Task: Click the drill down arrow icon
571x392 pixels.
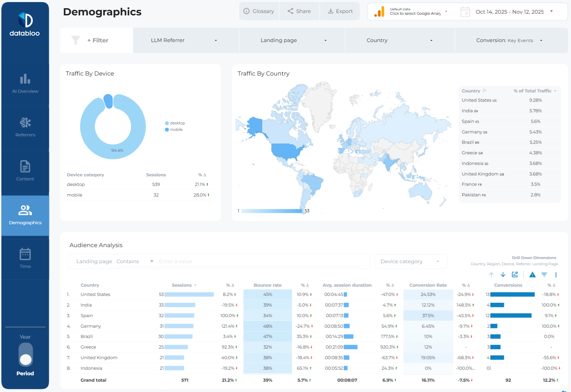Action: point(503,275)
